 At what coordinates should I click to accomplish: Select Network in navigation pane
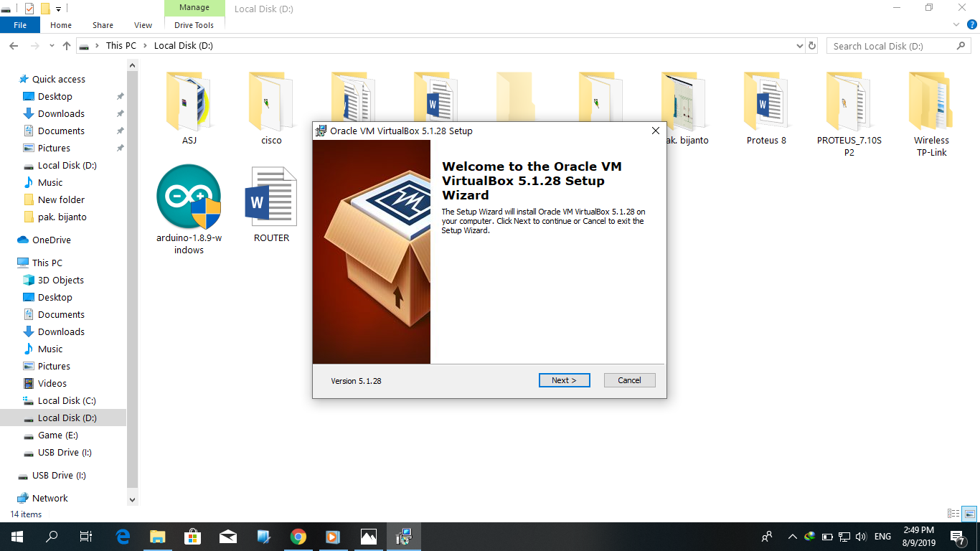coord(50,498)
